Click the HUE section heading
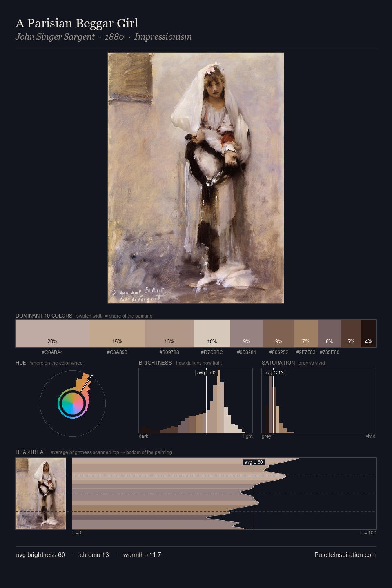This screenshot has width=392, height=588. (21, 363)
